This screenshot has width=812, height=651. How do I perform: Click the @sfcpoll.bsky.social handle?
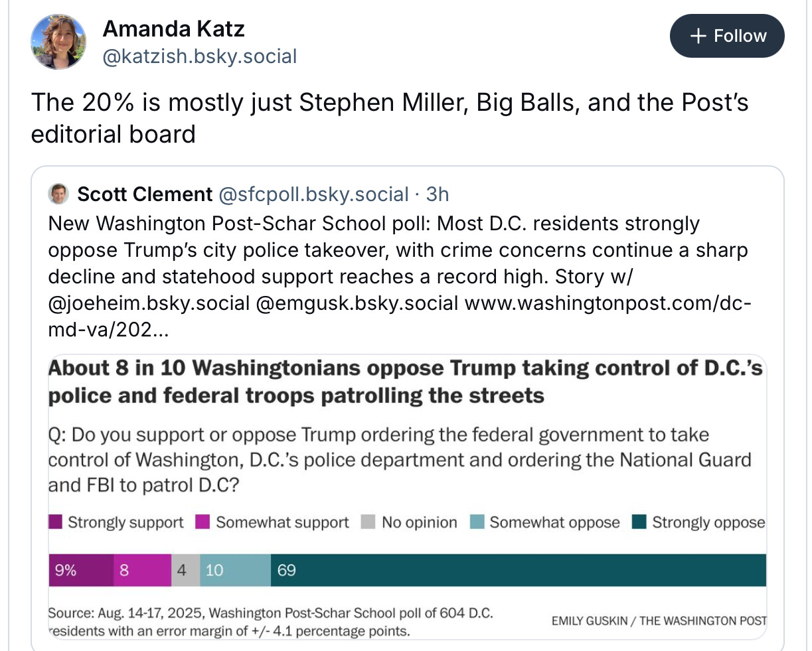(x=313, y=194)
